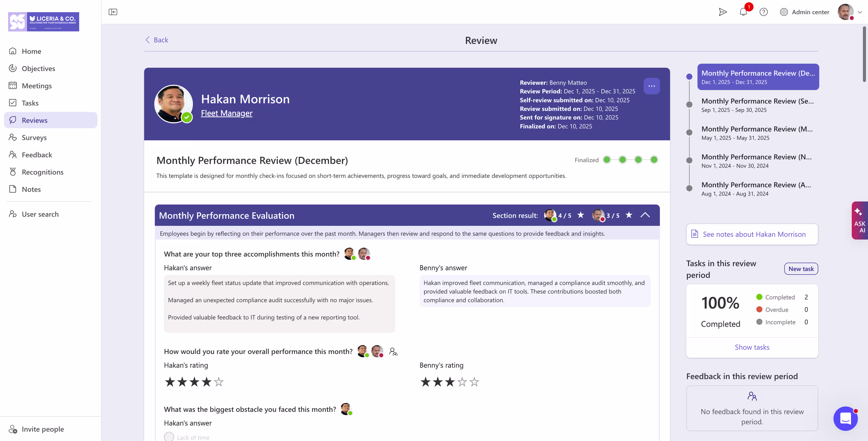Click the send paper-plane icon
The image size is (868, 441).
[x=723, y=12]
